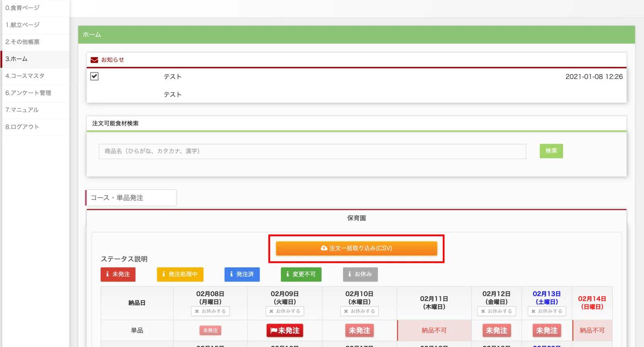This screenshot has height=347, width=644.
Task: Open 4.コースマスタ from the sidebar
Action: 25,76
